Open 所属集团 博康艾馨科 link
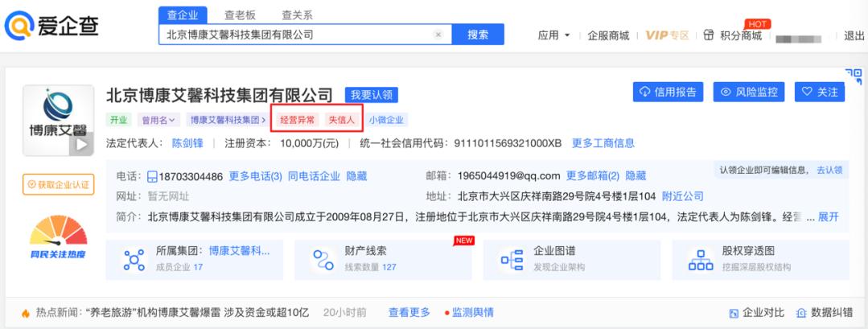The height and width of the screenshot is (329, 868). coord(240,251)
